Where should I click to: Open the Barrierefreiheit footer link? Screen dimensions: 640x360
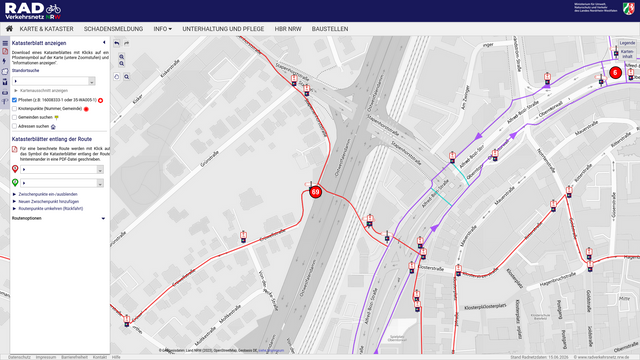74,357
